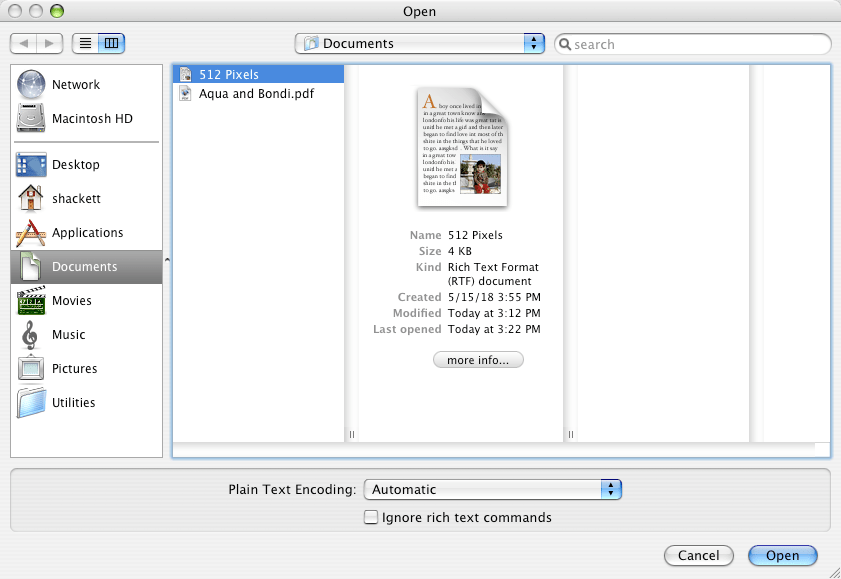The height and width of the screenshot is (579, 841).
Task: Click the Cancel button
Action: click(x=698, y=555)
